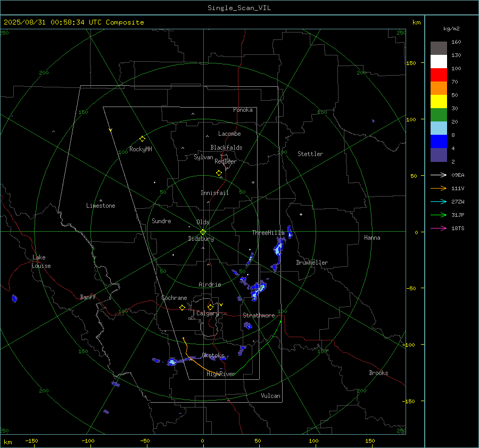Click the isolated blue echo south of Lake Louise
Image resolution: width=479 pixels, height=448 pixels.
(14, 298)
